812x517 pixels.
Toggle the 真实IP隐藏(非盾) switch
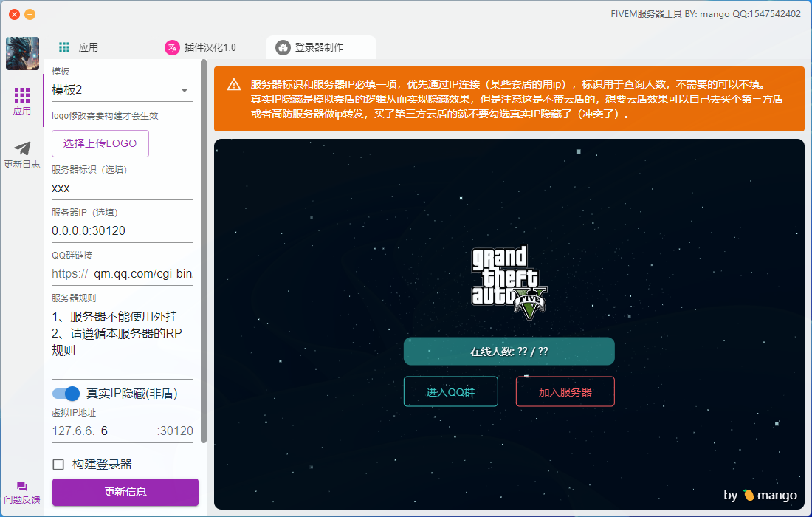pyautogui.click(x=66, y=394)
